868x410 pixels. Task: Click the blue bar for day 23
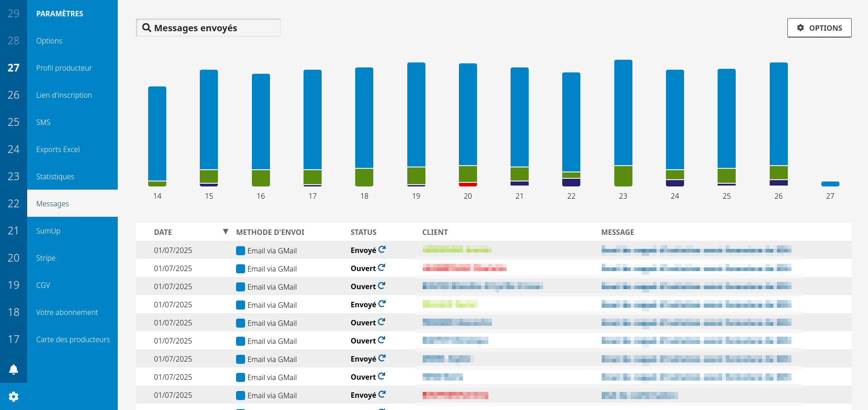(623, 113)
